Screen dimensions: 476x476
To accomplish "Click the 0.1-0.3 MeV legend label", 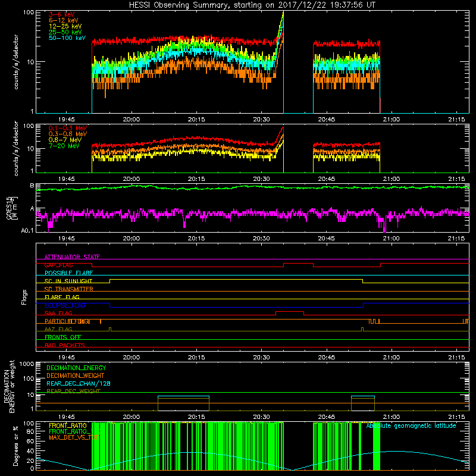I will point(68,128).
